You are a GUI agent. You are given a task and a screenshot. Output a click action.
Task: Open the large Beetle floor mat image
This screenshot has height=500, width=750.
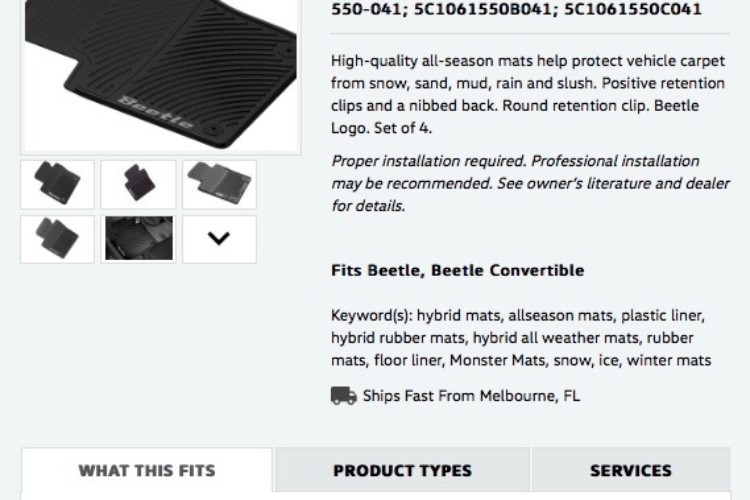[161, 75]
